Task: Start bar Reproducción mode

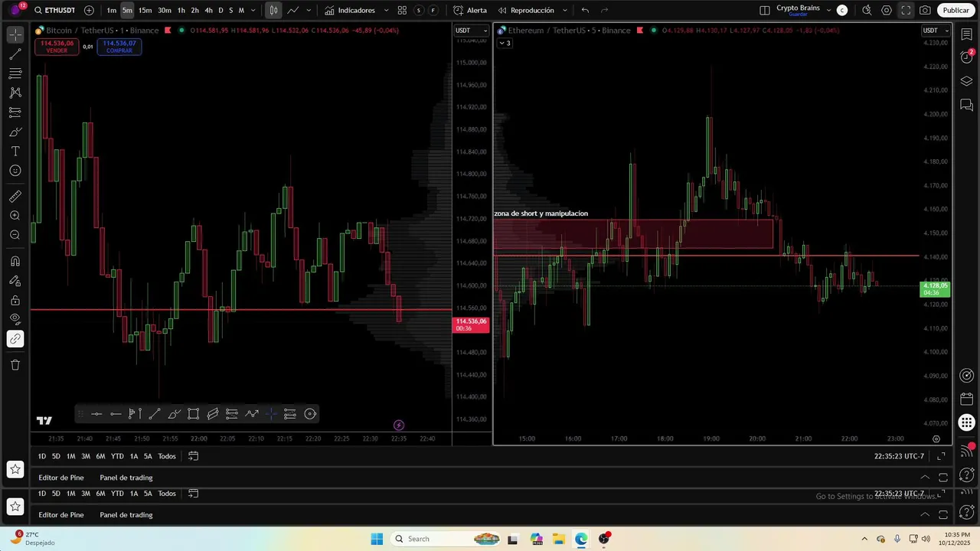Action: pos(526,10)
